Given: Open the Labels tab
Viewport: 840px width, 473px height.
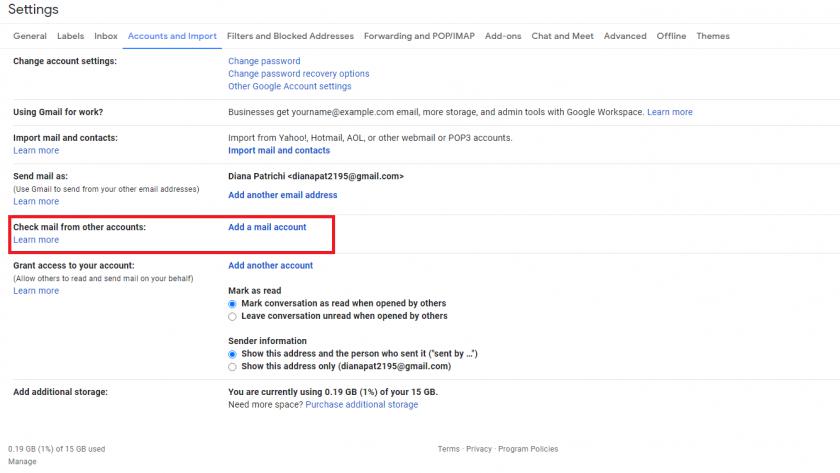Looking at the screenshot, I should [x=70, y=36].
